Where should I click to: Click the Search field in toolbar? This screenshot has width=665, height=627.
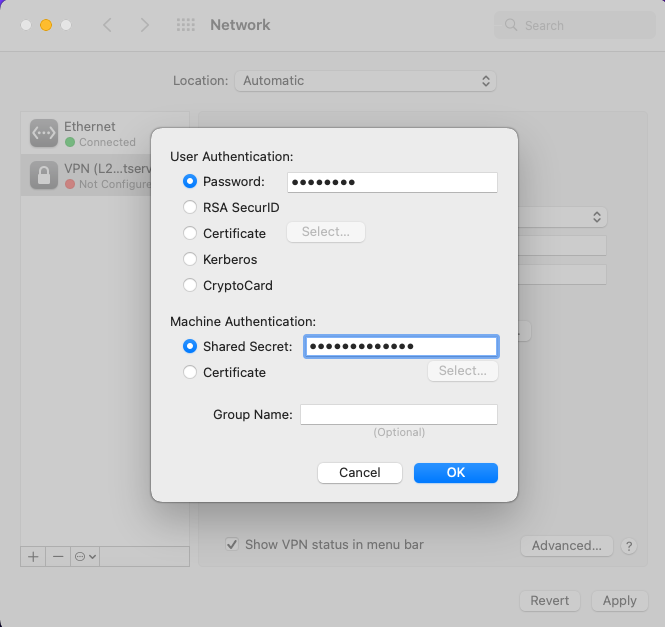[575, 25]
